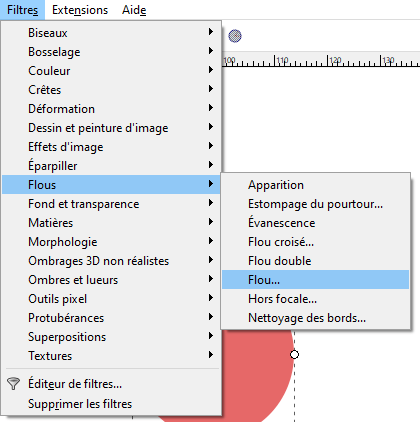This screenshot has width=420, height=422.
Task: Expand the Biseaux submenu arrow
Action: coord(211,32)
